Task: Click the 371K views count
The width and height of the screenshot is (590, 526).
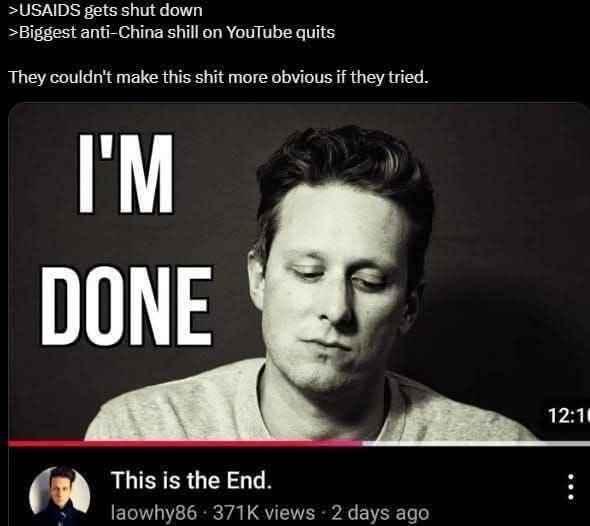Action: pos(264,513)
